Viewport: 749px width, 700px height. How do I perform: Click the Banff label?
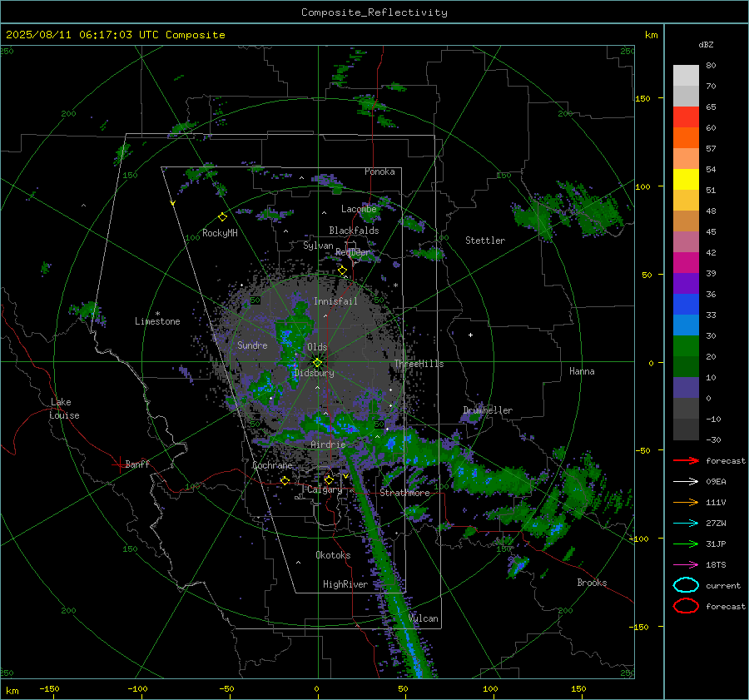[137, 464]
